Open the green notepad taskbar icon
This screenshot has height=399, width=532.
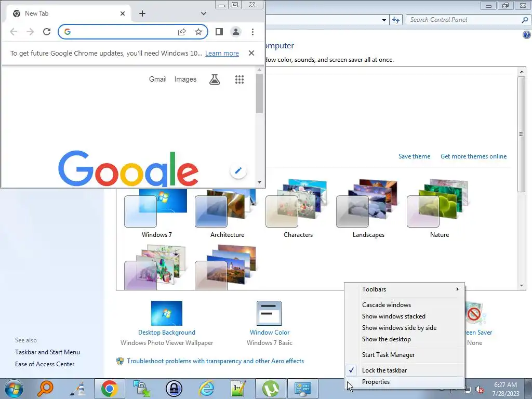[x=238, y=389]
